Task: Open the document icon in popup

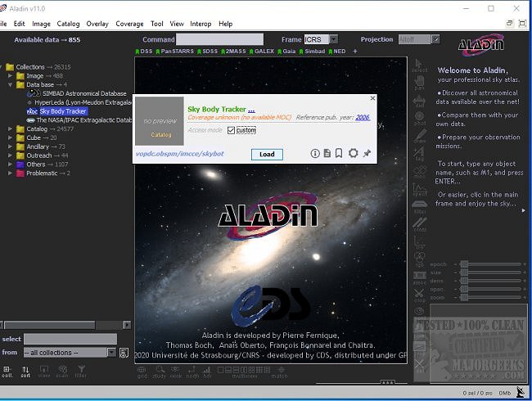Action: 327,153
